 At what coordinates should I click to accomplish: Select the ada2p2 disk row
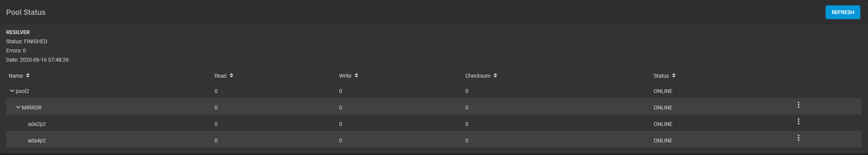tap(37, 124)
